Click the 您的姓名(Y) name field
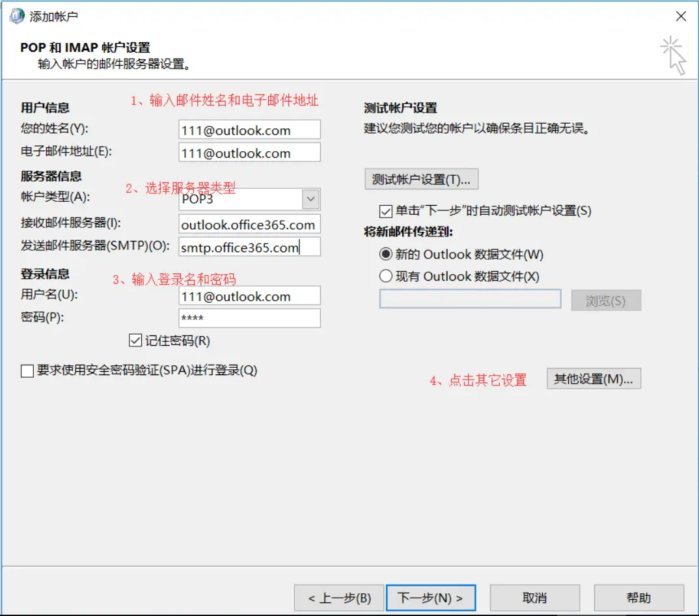Image resolution: width=699 pixels, height=616 pixels. pos(249,130)
